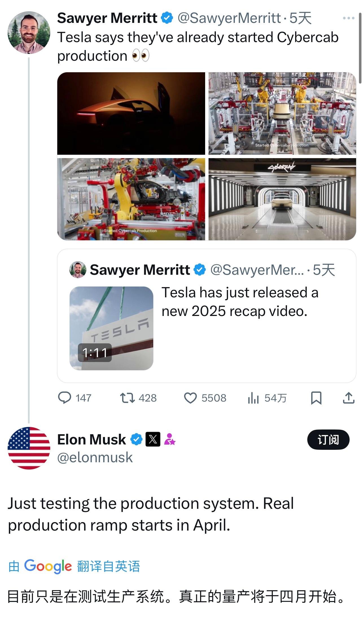364x626 pixels.
Task: Click the @elonmusk handle
Action: tap(95, 457)
